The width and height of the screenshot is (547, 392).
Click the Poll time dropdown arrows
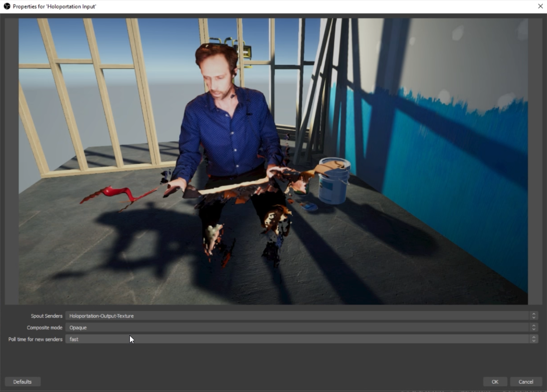click(x=533, y=339)
